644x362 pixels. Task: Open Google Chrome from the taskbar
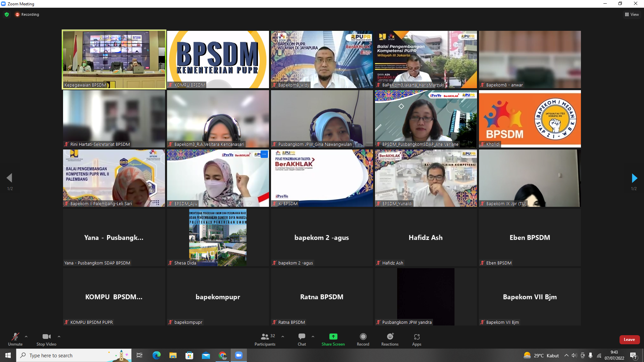tap(222, 355)
